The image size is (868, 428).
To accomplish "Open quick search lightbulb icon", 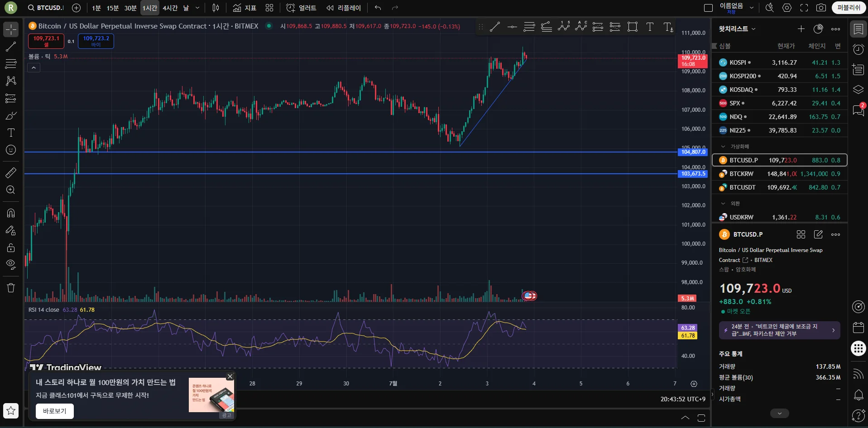I will pos(769,8).
